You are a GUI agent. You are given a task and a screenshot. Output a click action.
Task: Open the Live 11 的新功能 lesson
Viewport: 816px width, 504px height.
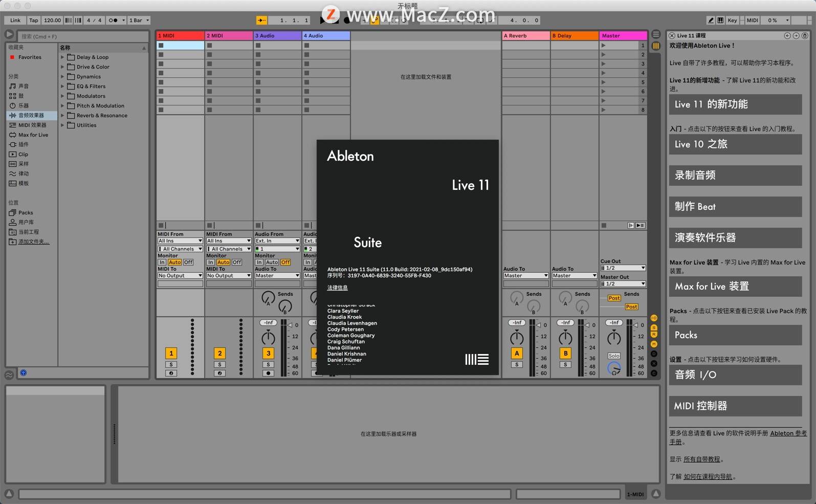click(735, 104)
